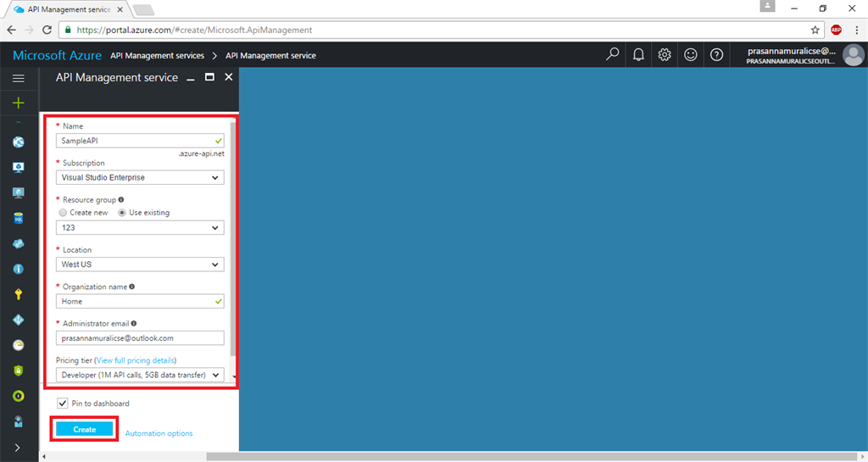
Task: Toggle the Pin to dashboard checkbox
Action: (63, 404)
